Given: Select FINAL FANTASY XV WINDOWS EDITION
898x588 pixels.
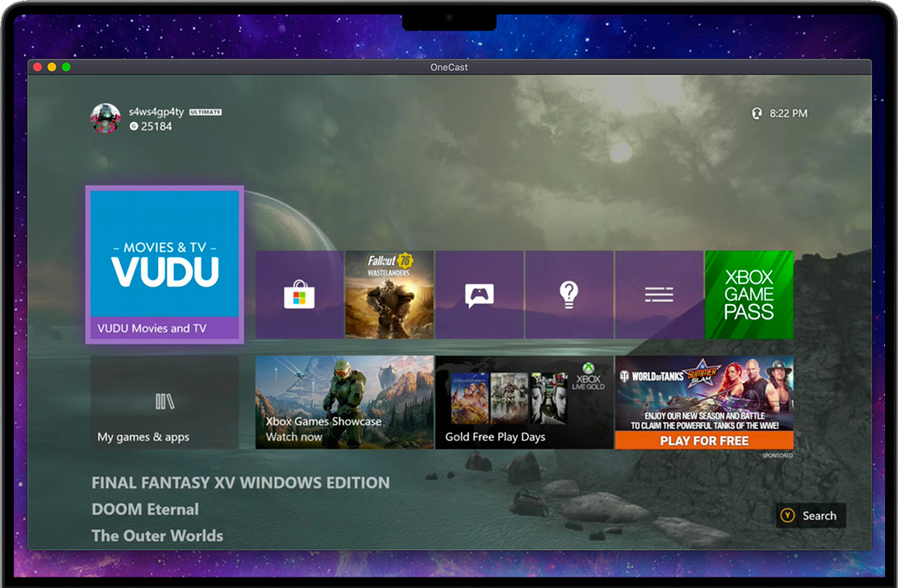Looking at the screenshot, I should [x=240, y=483].
